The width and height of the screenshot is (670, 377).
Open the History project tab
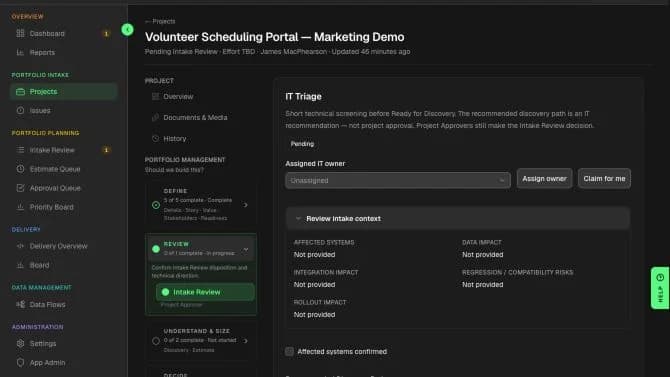(x=200, y=138)
